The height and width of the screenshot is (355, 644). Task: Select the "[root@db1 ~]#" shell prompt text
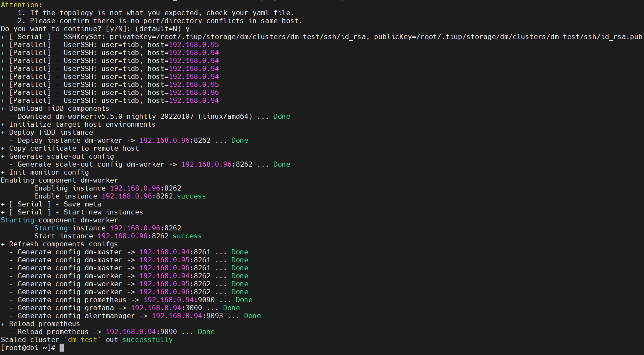coord(28,348)
